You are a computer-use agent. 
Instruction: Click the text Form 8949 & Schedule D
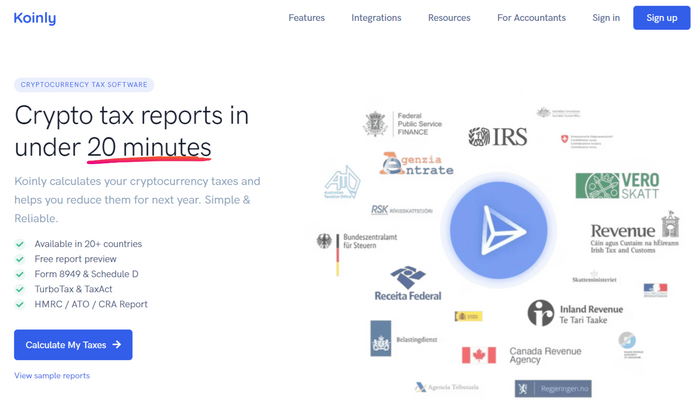87,274
